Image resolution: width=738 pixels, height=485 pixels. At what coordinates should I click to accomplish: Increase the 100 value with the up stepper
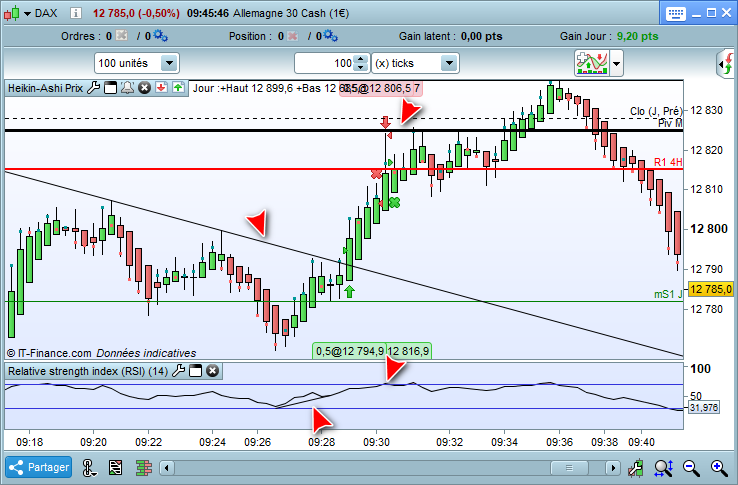pyautogui.click(x=361, y=59)
